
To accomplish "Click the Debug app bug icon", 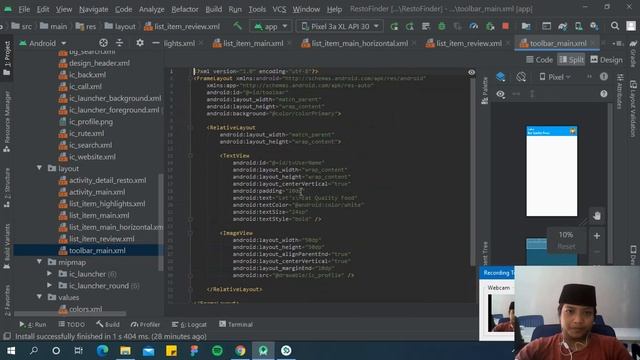I will 442,27.
